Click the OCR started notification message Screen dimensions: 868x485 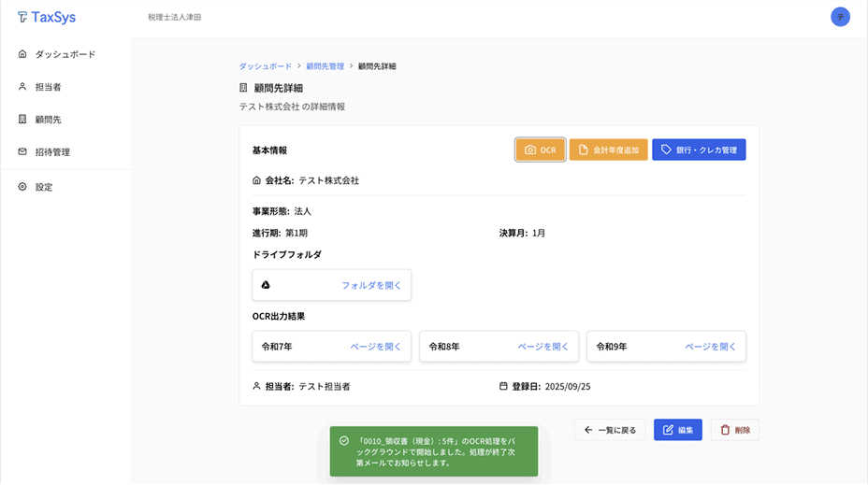(436, 451)
